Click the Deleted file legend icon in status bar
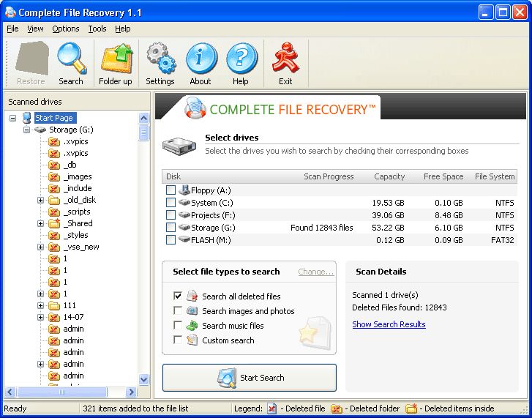 (271, 408)
